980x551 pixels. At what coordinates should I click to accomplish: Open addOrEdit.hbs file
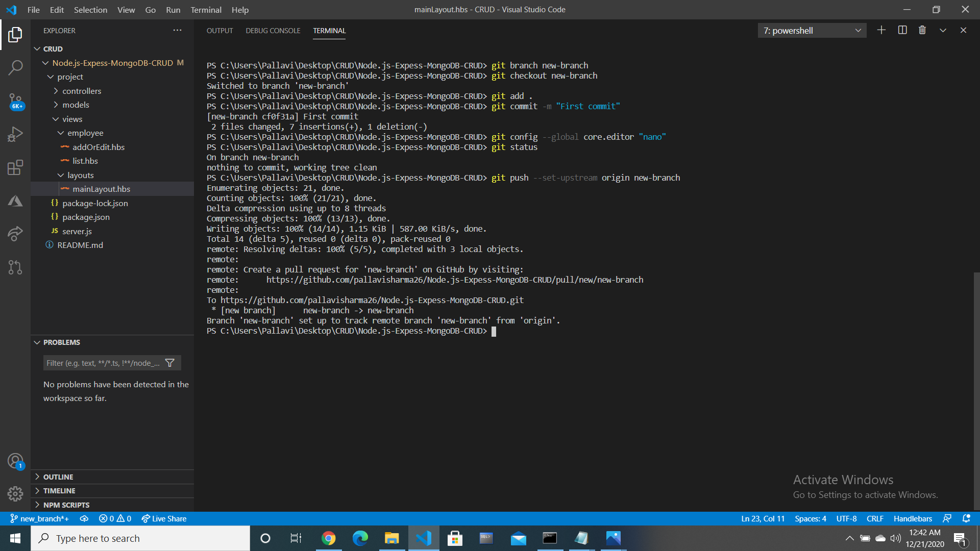(112, 147)
